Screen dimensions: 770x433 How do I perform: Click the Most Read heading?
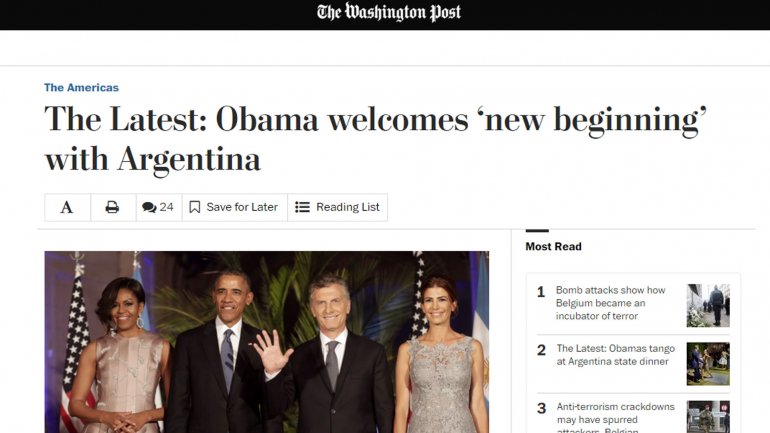click(553, 246)
